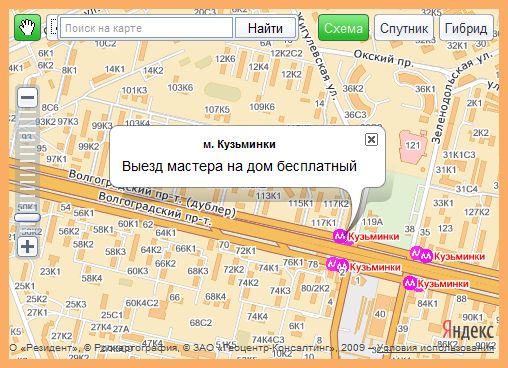Click the building label 31К1С3
Viewport: 508px width, 368px height.
pos(459,155)
